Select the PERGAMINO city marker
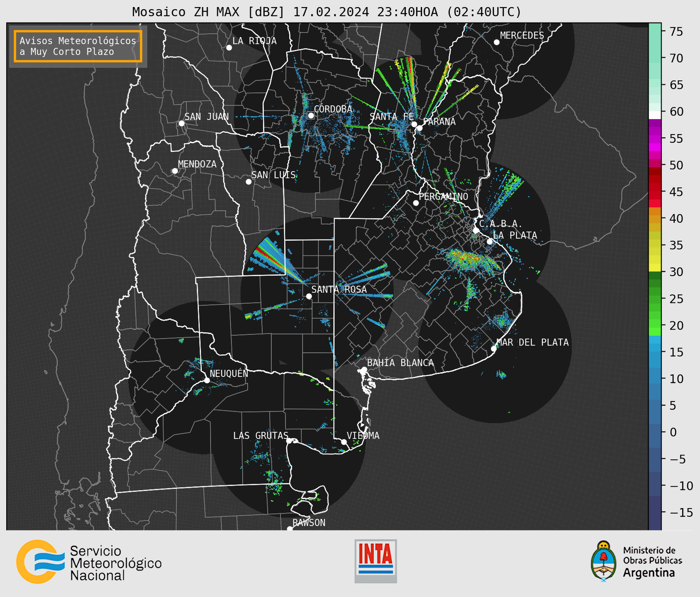 coord(416,203)
